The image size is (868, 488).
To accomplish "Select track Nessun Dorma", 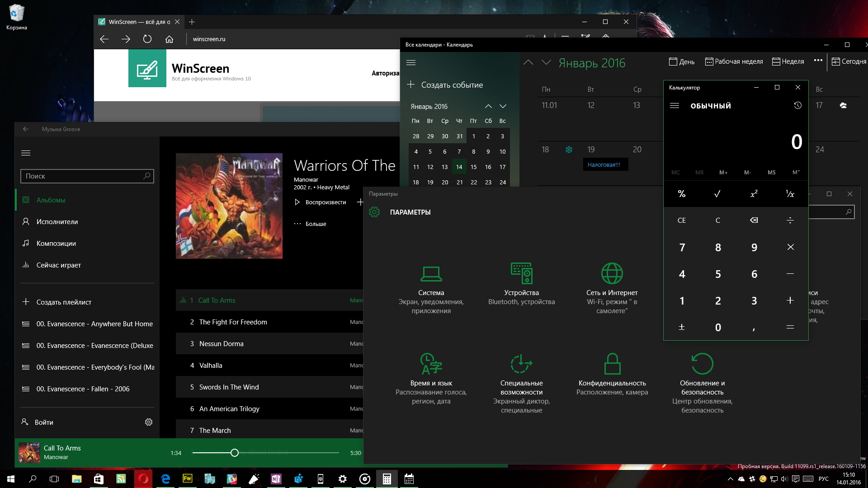I will pyautogui.click(x=269, y=343).
